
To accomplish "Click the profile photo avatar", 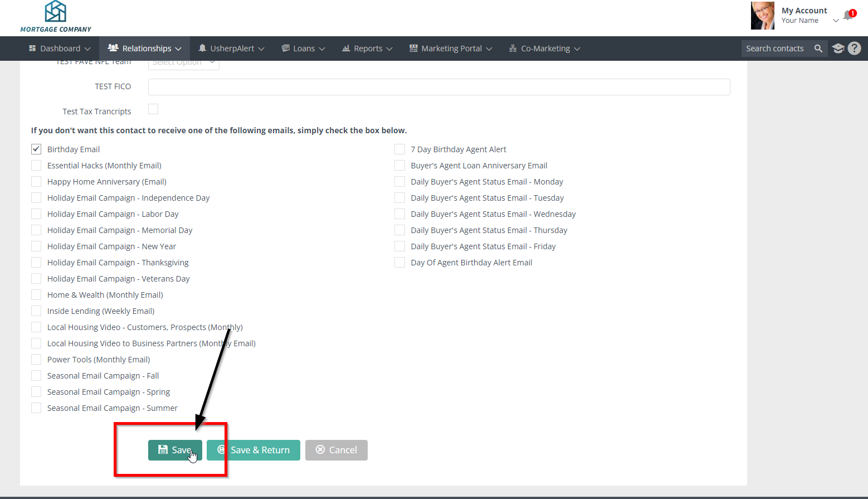I will click(x=762, y=16).
